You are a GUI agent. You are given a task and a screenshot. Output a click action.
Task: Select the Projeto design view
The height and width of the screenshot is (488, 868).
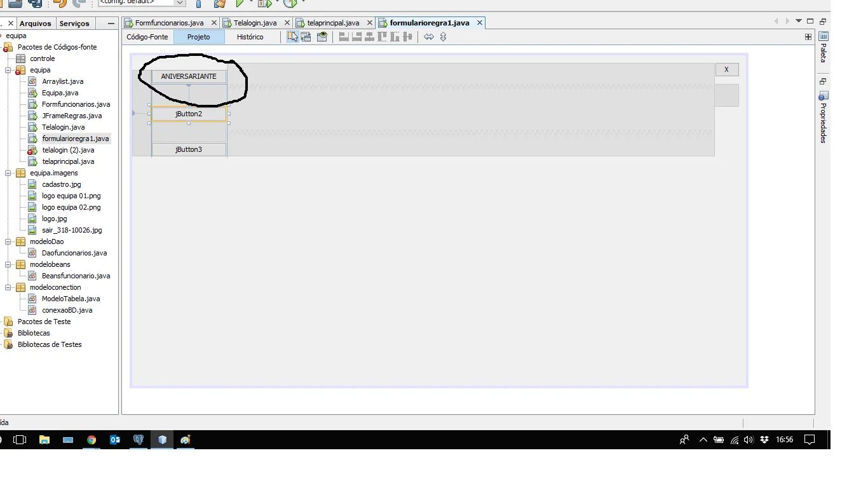pos(199,37)
